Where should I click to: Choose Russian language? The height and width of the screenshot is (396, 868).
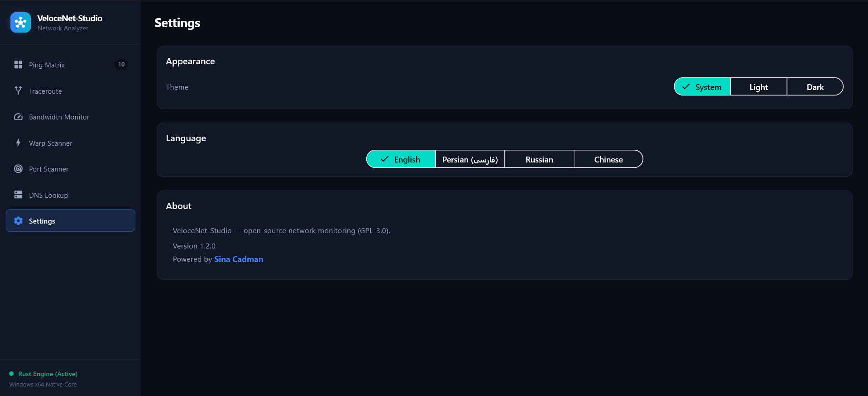[x=539, y=159]
